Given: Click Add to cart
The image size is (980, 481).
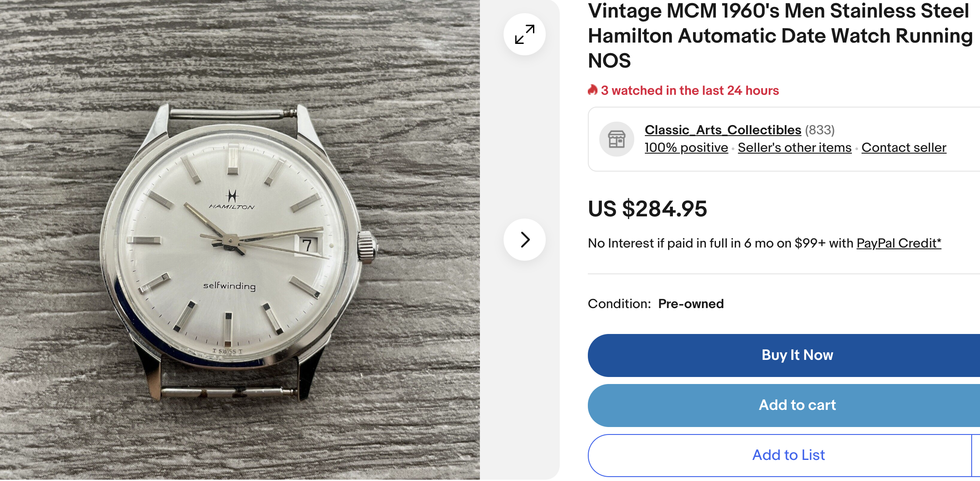Looking at the screenshot, I should [x=797, y=405].
